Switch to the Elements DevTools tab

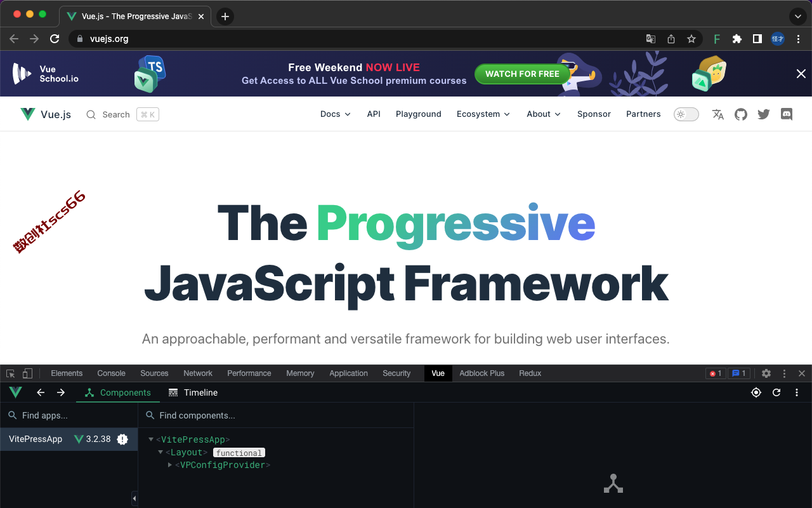[x=67, y=373]
